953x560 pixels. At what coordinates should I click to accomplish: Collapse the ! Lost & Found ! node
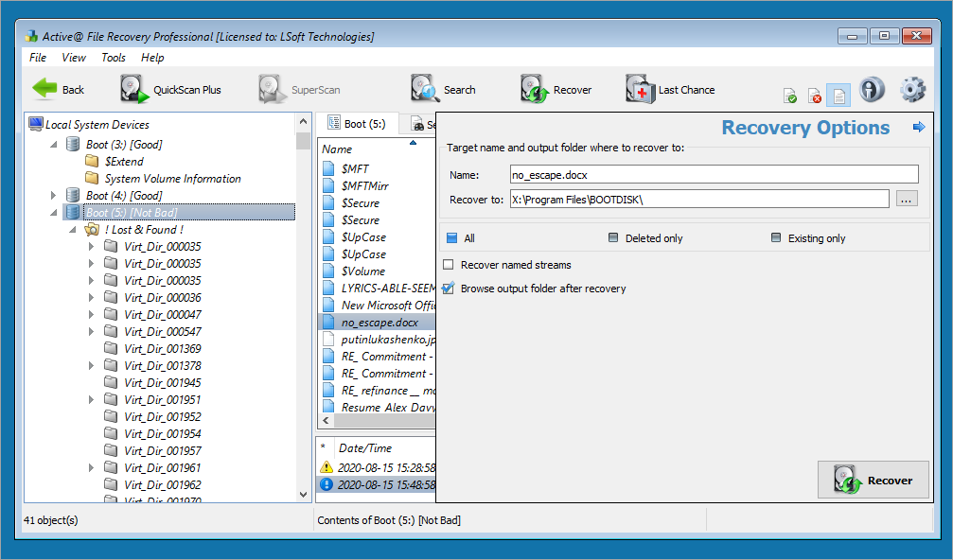tap(72, 230)
